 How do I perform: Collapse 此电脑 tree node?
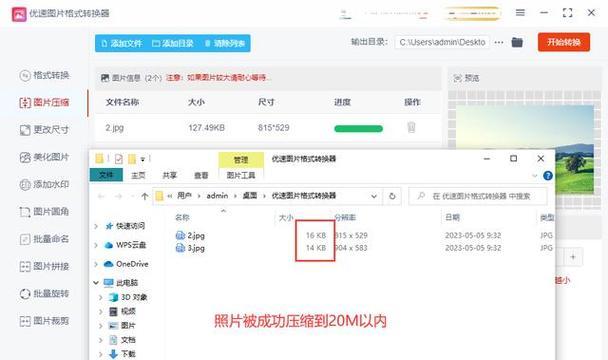pos(96,283)
